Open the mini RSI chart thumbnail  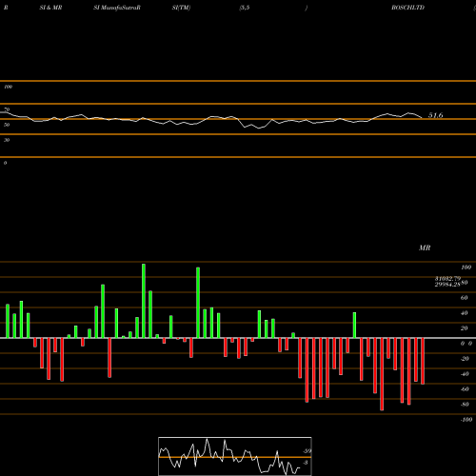click(235, 456)
